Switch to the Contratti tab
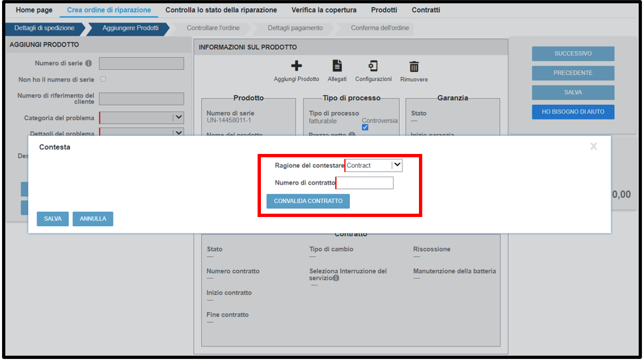Screen dimensions: 644x361 426,10
